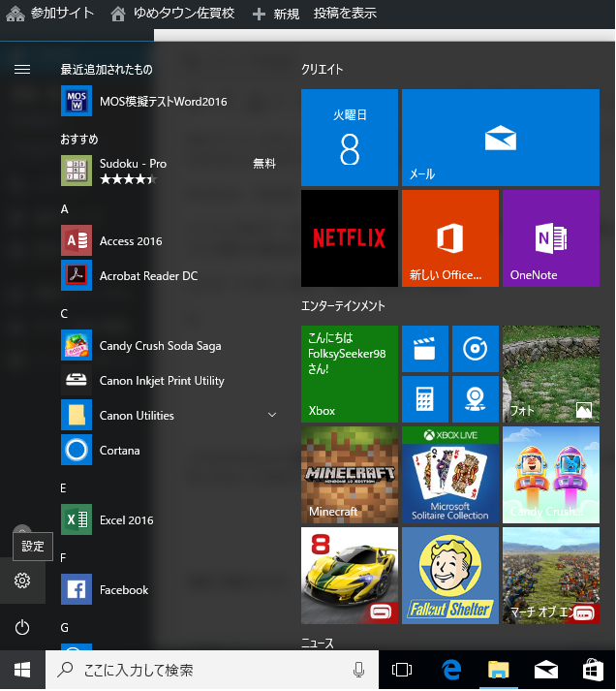Screen dimensions: 616x691
Task: Open the Asphalt 8 racing tile
Action: (x=350, y=576)
